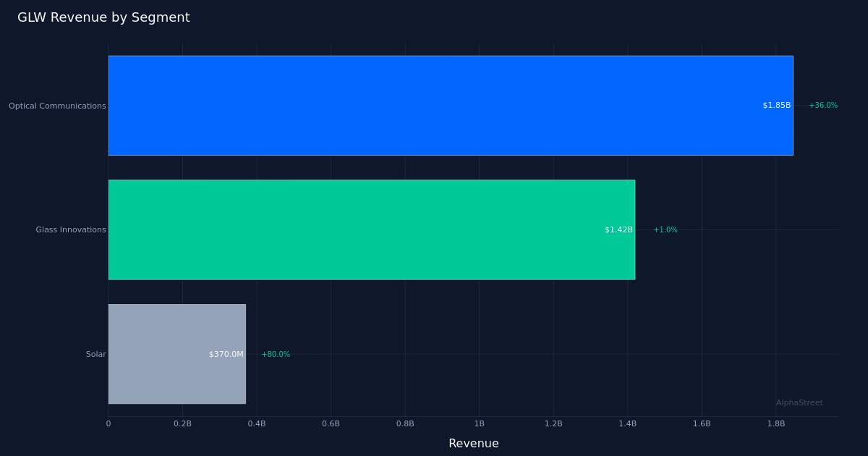The height and width of the screenshot is (456, 868).
Task: Click the +1.0% growth indicator
Action: [x=665, y=229]
